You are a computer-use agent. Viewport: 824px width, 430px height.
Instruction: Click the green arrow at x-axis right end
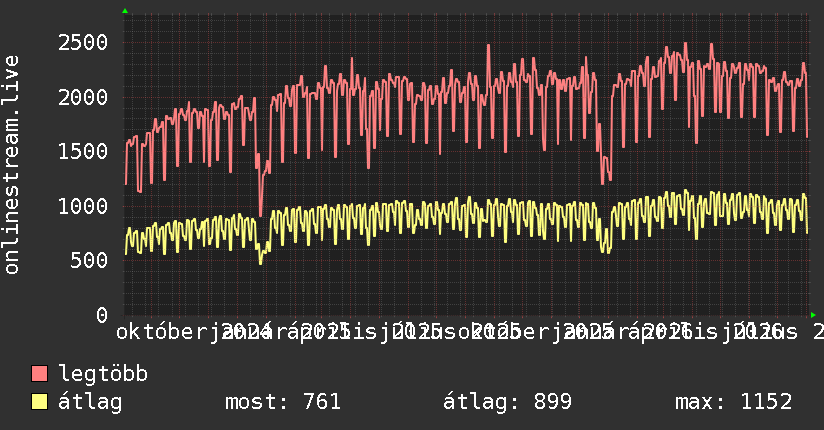click(813, 315)
